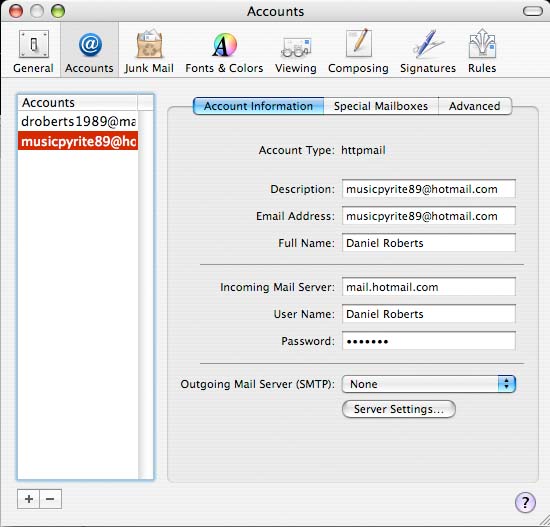Select the Accounts @ toolbar icon
The image size is (550, 527).
pyautogui.click(x=89, y=51)
